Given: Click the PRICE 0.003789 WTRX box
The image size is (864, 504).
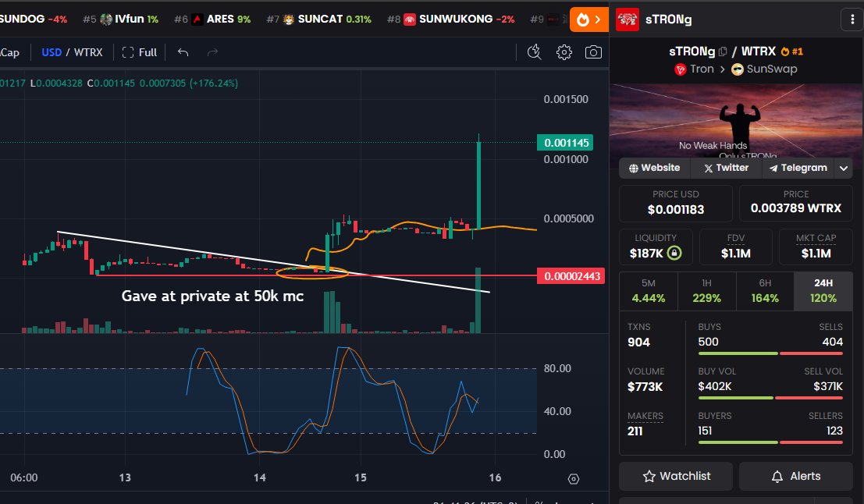Looking at the screenshot, I should 795,203.
